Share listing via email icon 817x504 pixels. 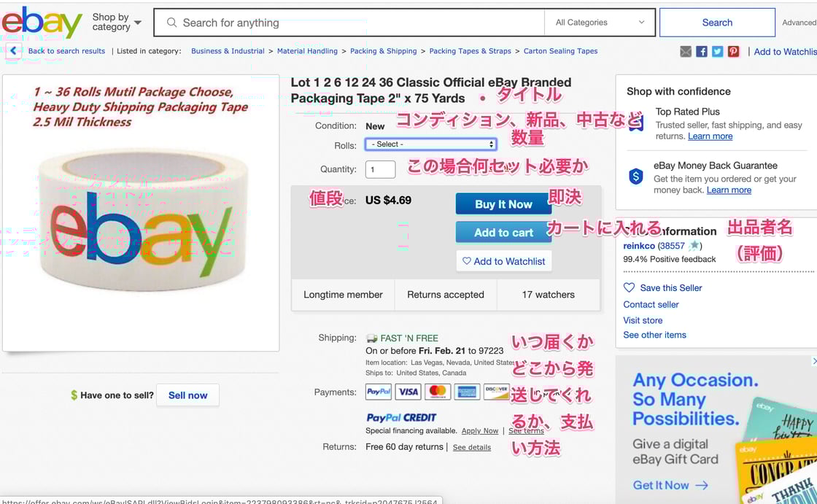click(686, 52)
